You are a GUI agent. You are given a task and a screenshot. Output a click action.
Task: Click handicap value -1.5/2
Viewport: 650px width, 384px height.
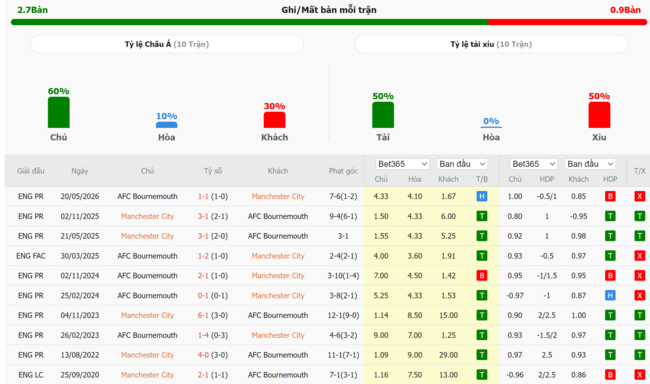(x=547, y=335)
